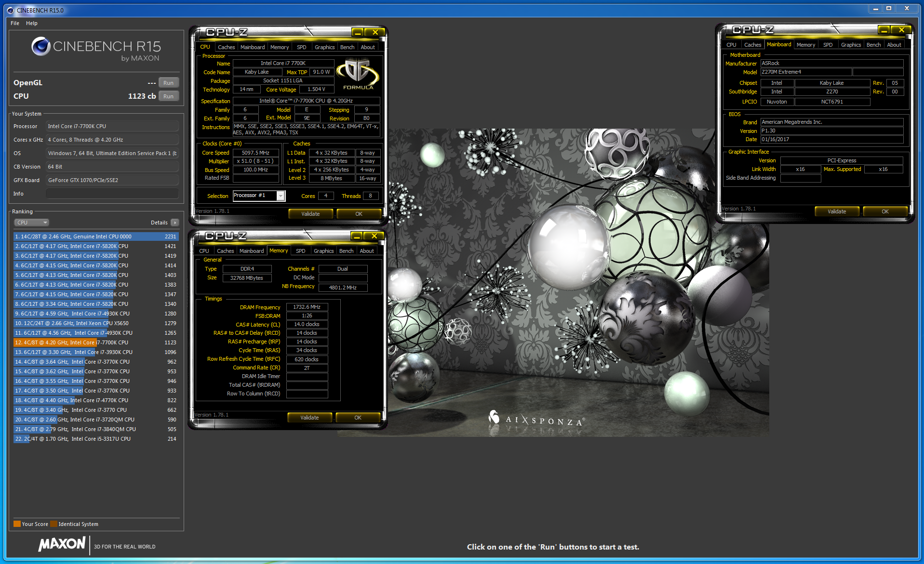Click the Cinebench R15 sphere logo
Screen dimensions: 924x564
pos(40,46)
